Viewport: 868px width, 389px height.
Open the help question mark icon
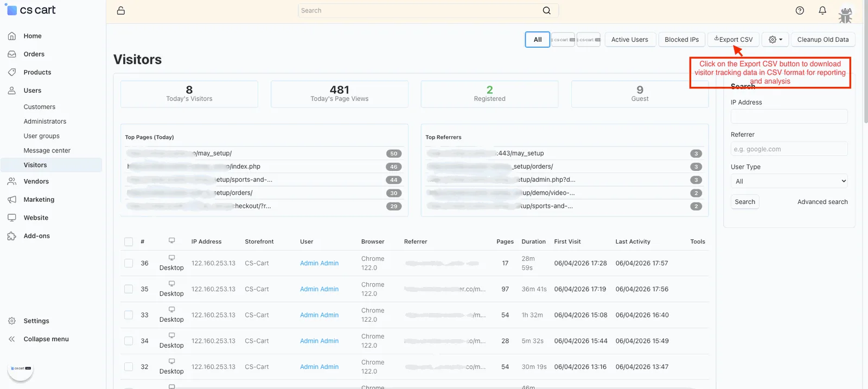[x=800, y=10]
